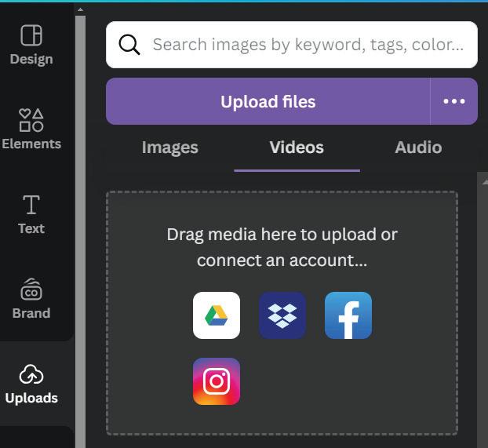Screen dimensions: 488x448
Task: Open the Brand kit panel
Action: 31,299
